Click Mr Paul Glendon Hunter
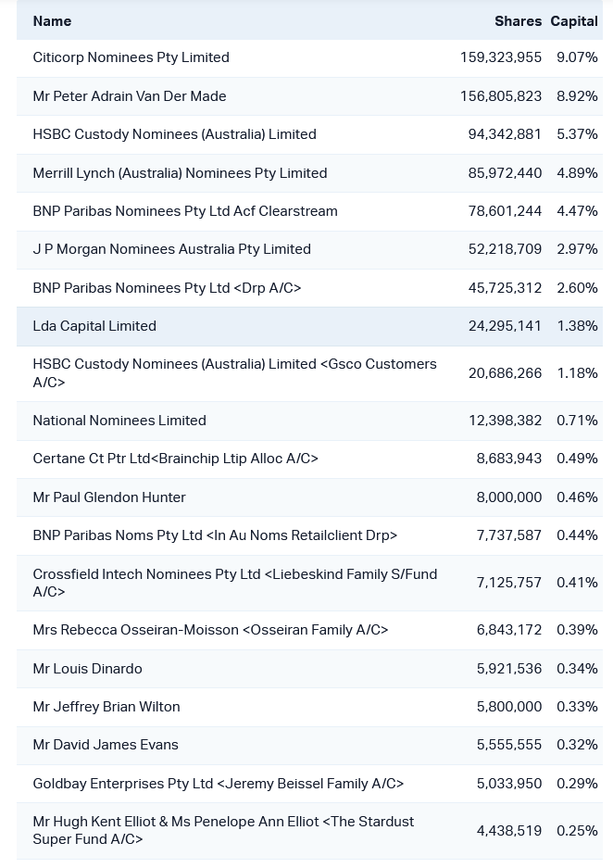613x868 pixels. 109,497
